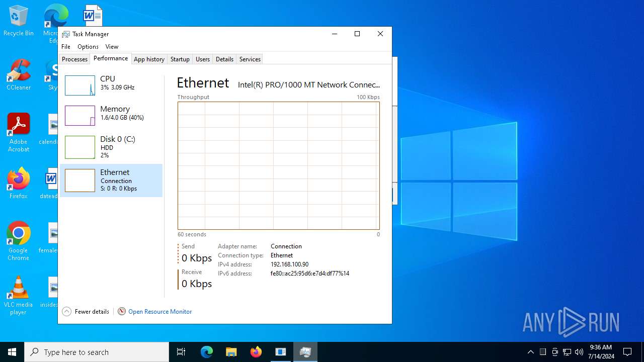Image resolution: width=644 pixels, height=362 pixels.
Task: Open Firefox from the taskbar
Action: [x=256, y=352]
